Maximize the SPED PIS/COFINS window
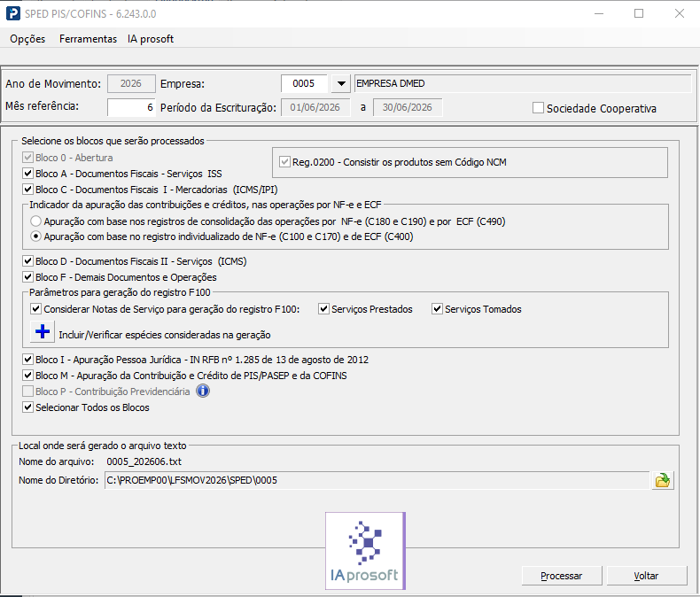The width and height of the screenshot is (700, 597). pyautogui.click(x=639, y=14)
